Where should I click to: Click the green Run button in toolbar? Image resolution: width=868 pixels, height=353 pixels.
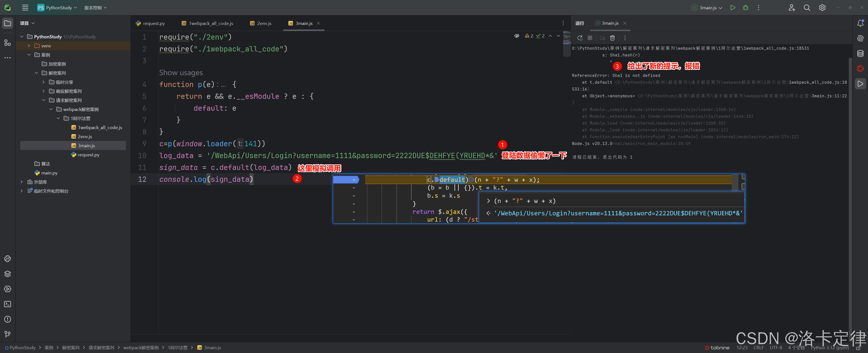tap(733, 8)
